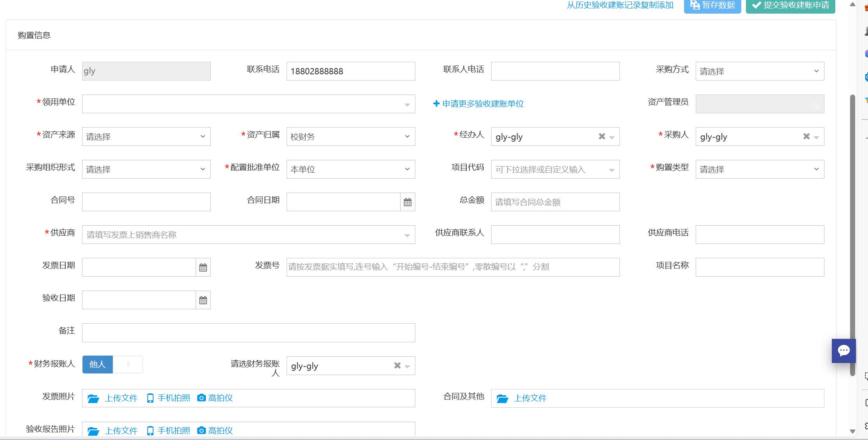
Task: Open the asset source dropdown
Action: pos(146,137)
